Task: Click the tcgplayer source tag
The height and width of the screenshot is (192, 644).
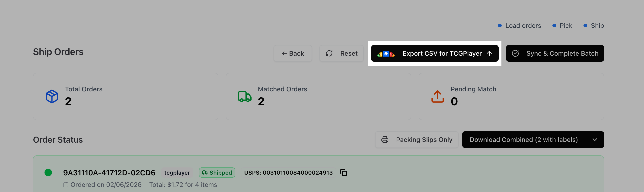Action: point(177,173)
